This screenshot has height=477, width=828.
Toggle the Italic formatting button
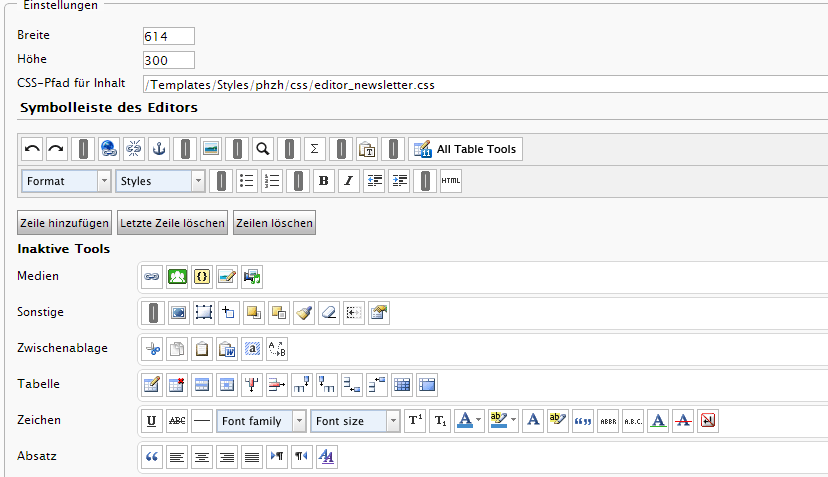348,181
